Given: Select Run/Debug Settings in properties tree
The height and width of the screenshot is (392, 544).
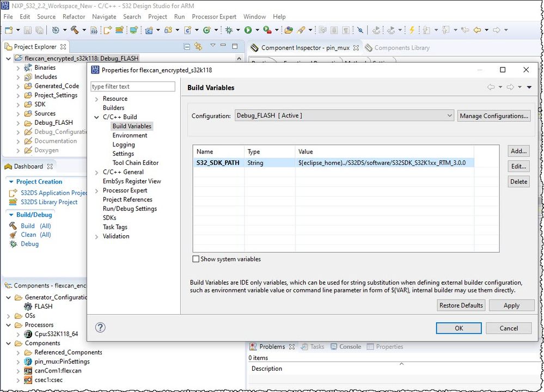Looking at the screenshot, I should [130, 209].
